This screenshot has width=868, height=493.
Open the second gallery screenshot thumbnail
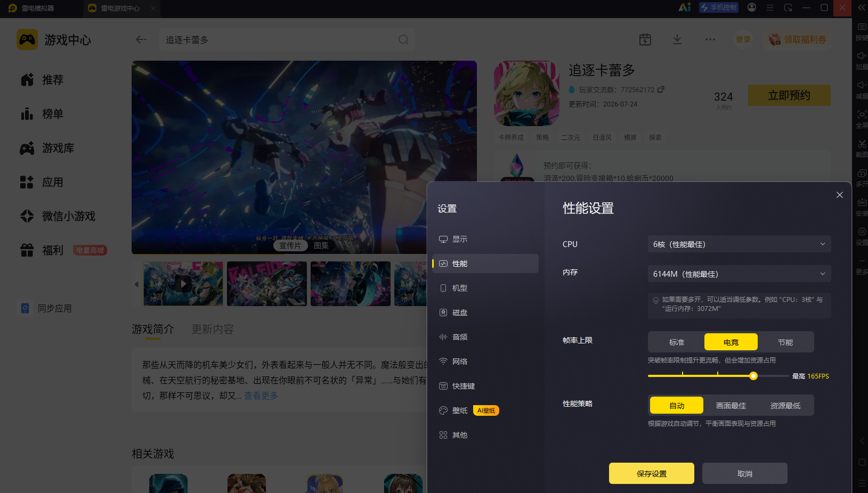pos(267,284)
